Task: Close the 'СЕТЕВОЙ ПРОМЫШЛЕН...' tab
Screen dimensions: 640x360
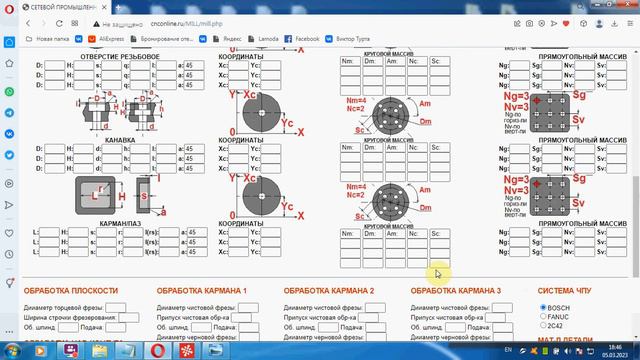Action: (x=104, y=7)
